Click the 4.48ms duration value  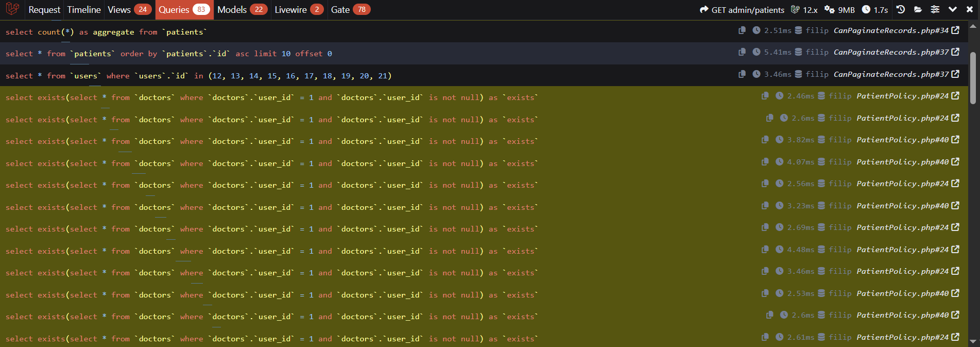[801, 250]
